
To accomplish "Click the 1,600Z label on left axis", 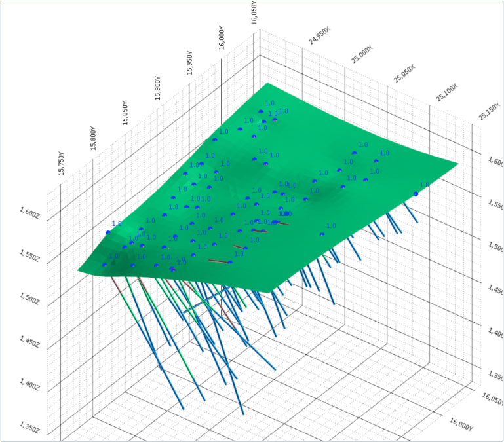I will tap(29, 212).
